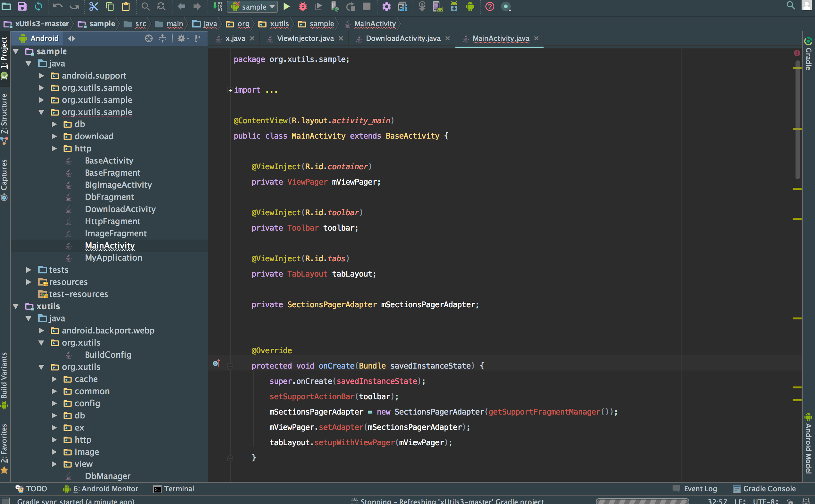
Task: Open Settings with the purple gear icon
Action: pyautogui.click(x=386, y=6)
